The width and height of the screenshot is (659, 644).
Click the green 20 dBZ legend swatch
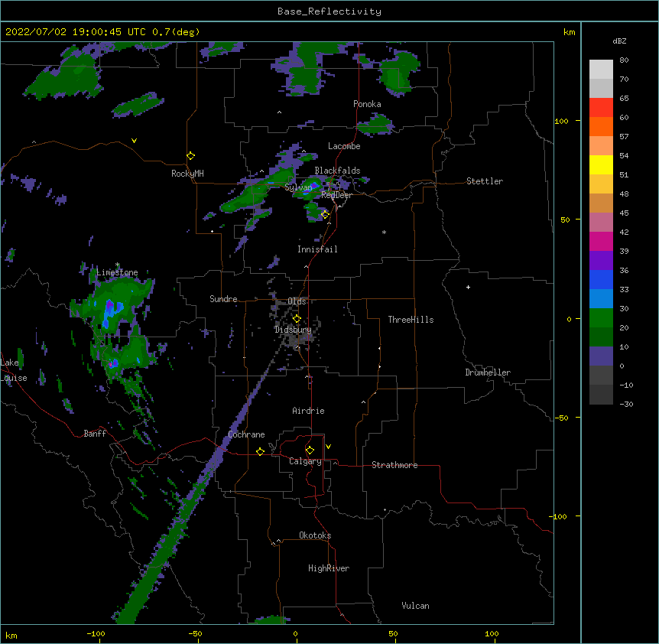[x=601, y=318]
